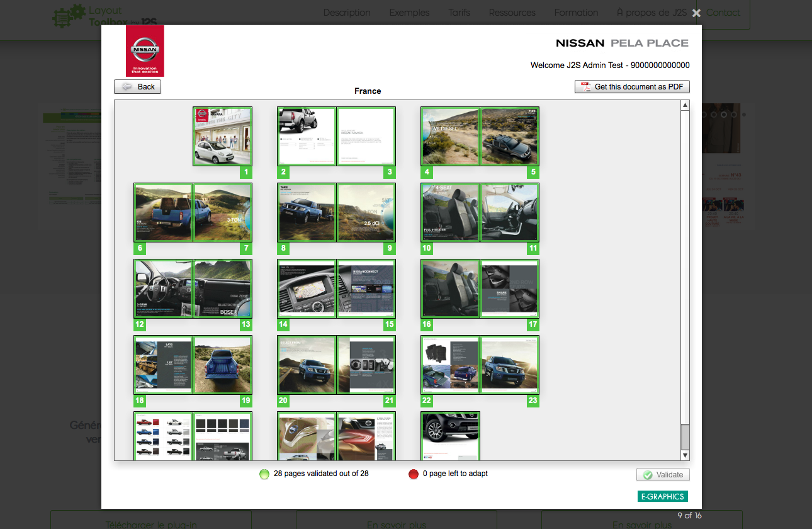Click the page number 10 badge
812x529 pixels.
pyautogui.click(x=427, y=248)
